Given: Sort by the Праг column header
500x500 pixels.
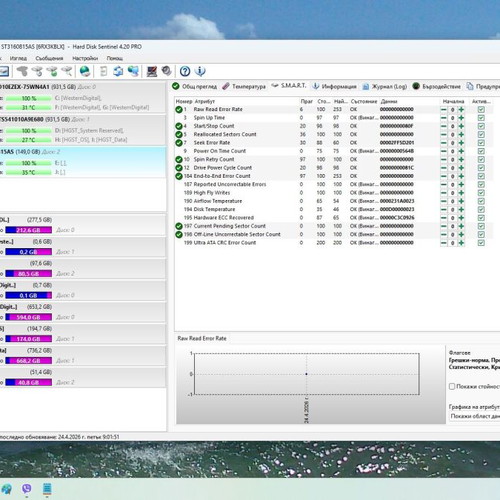Looking at the screenshot, I should pyautogui.click(x=307, y=101).
